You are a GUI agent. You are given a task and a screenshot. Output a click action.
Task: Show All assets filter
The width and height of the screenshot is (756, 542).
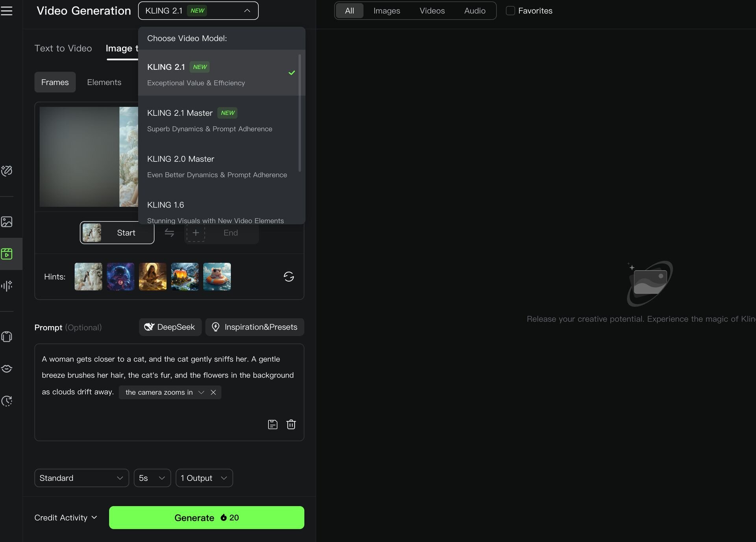349,11
